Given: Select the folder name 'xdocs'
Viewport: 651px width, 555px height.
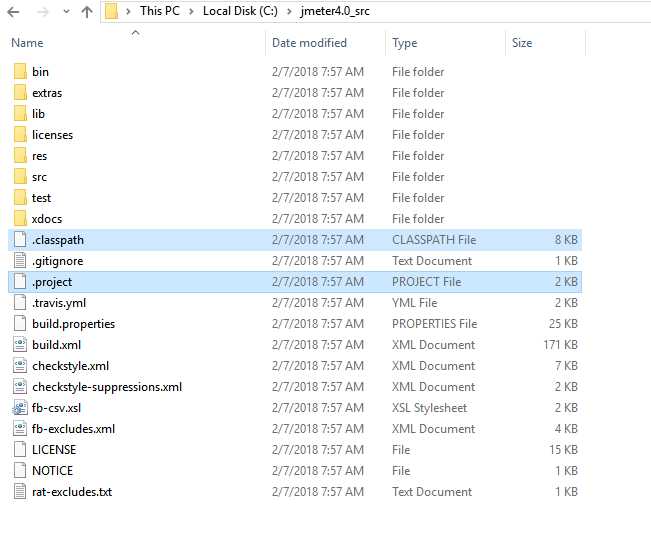Looking at the screenshot, I should pos(47,219).
